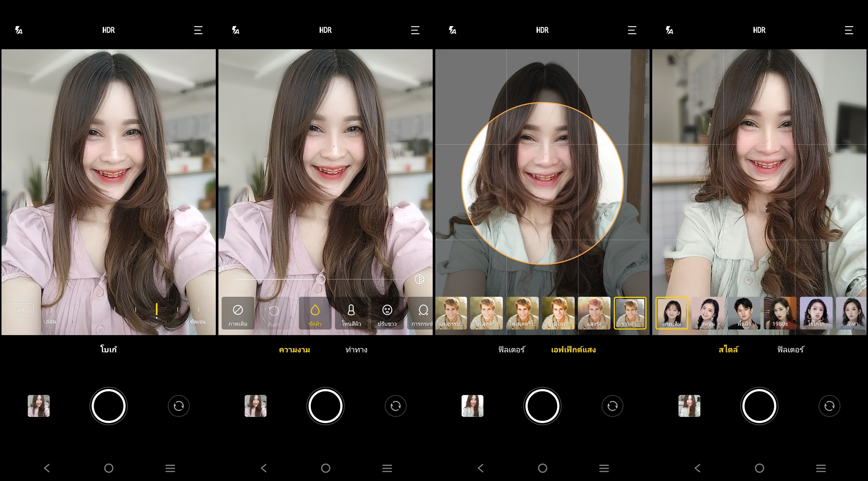Toggle the before/after compare icon
The height and width of the screenshot is (481, 868).
coord(420,279)
